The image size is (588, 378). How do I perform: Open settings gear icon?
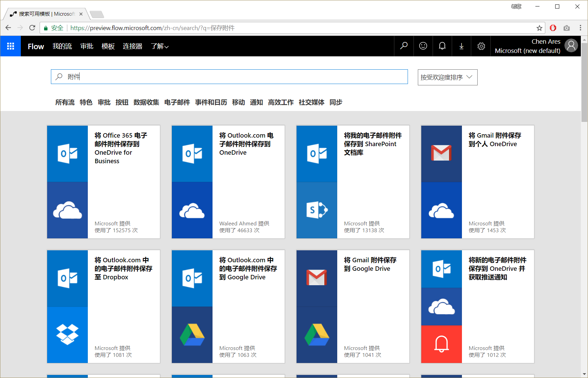tap(481, 46)
